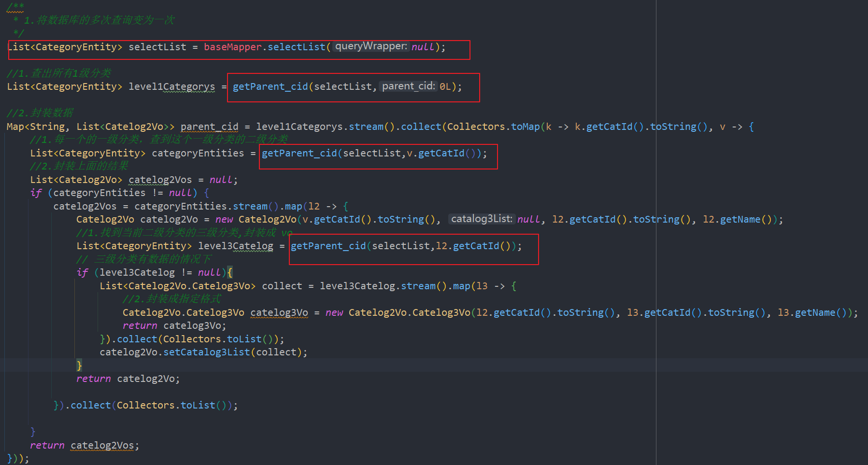Click the level3Catelog variable declaration
The height and width of the screenshot is (465, 868).
point(235,246)
